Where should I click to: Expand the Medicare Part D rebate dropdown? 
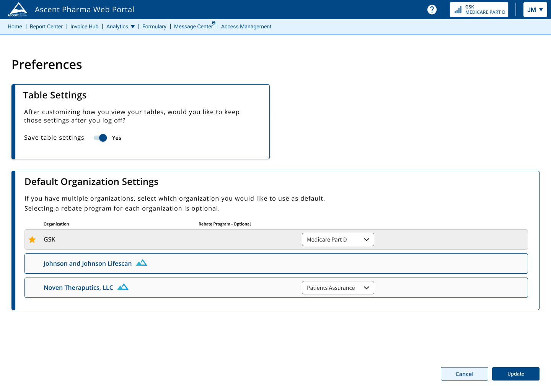coord(338,240)
